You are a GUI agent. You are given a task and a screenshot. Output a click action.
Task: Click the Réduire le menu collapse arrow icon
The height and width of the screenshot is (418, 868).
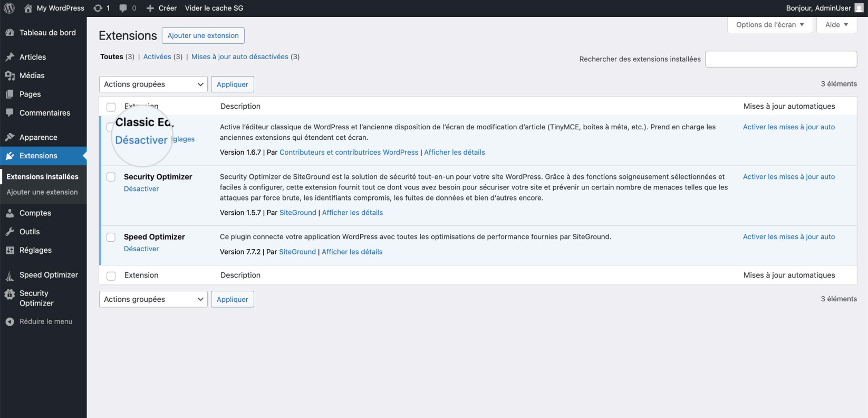9,321
